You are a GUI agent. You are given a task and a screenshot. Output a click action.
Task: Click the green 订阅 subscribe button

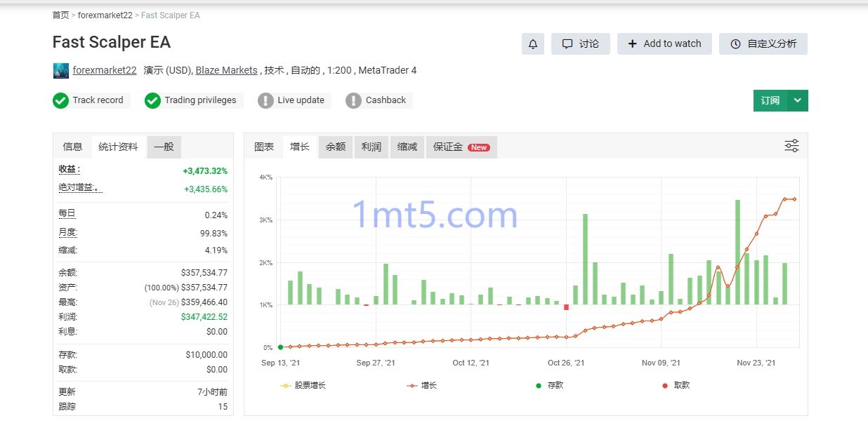(770, 100)
